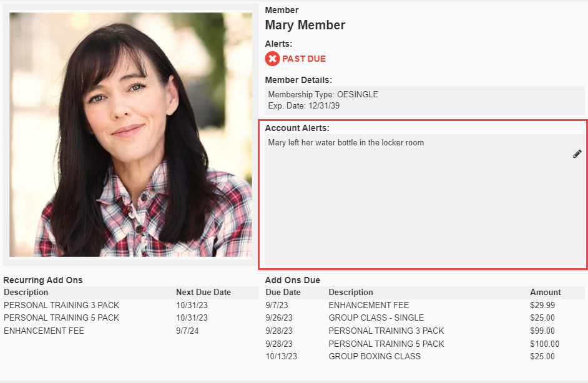588x383 pixels.
Task: Select recurring ENHANCEMENT FEE row
Action: [130, 331]
